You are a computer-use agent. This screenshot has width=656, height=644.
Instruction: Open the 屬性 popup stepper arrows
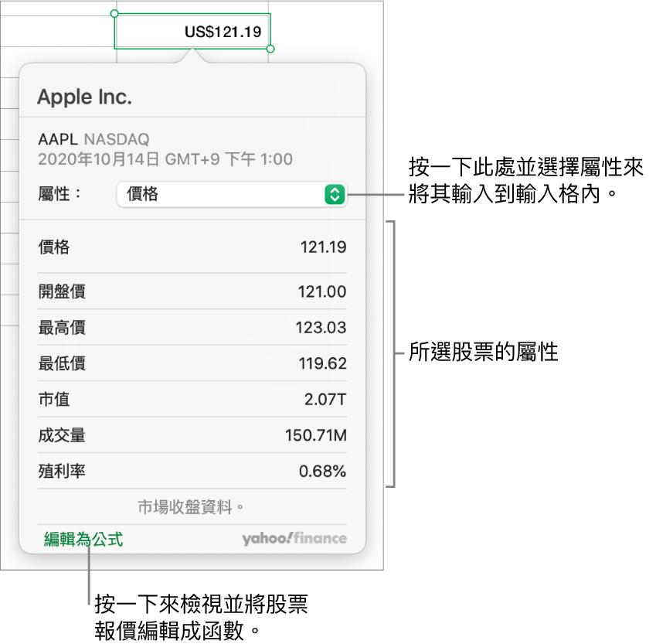pyautogui.click(x=335, y=194)
